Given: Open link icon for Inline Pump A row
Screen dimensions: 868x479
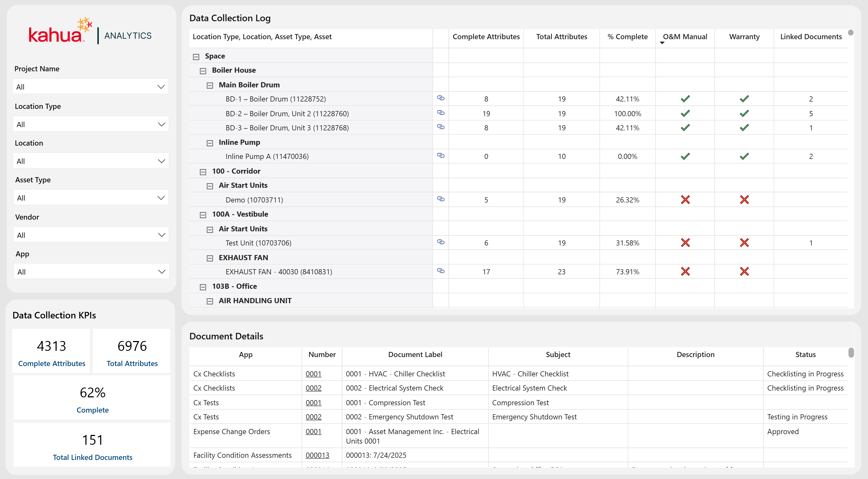Looking at the screenshot, I should [x=440, y=155].
